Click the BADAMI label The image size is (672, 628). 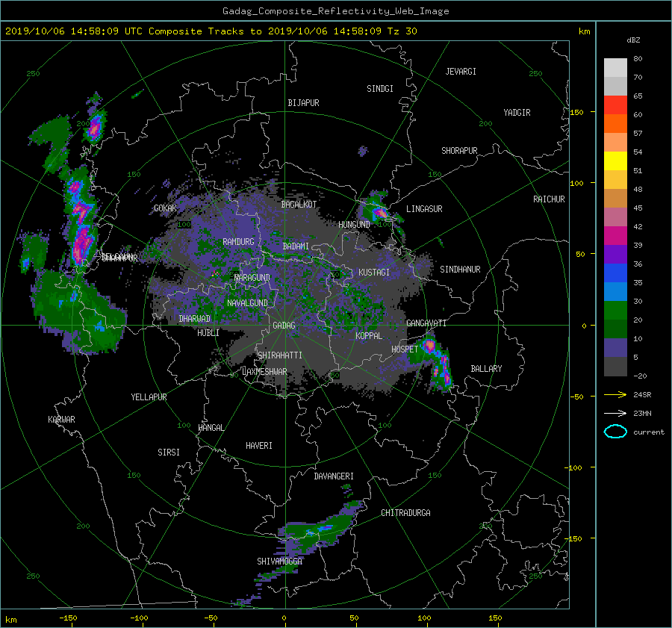tap(296, 246)
